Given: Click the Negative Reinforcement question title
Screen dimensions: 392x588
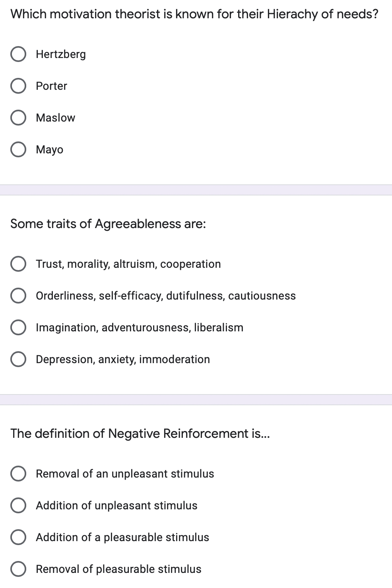Looking at the screenshot, I should 140,433.
